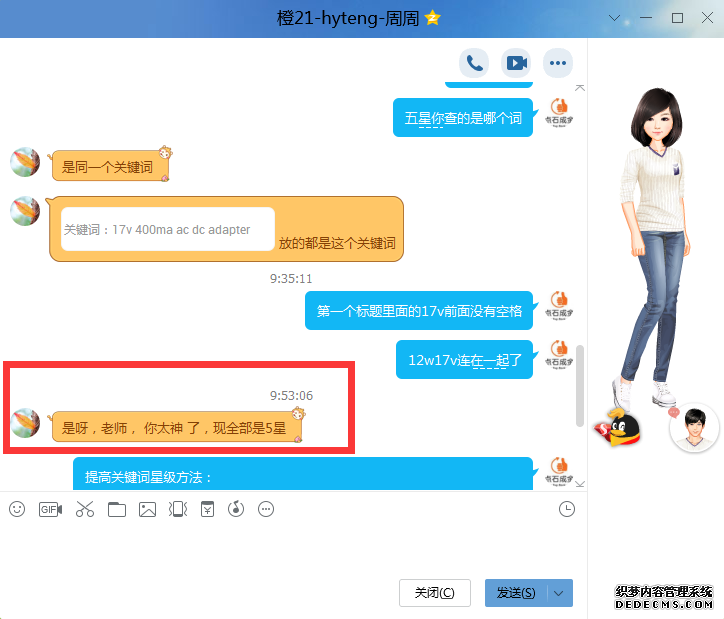The height and width of the screenshot is (619, 724).
Task: Start a video call with the camera icon
Action: tap(516, 63)
